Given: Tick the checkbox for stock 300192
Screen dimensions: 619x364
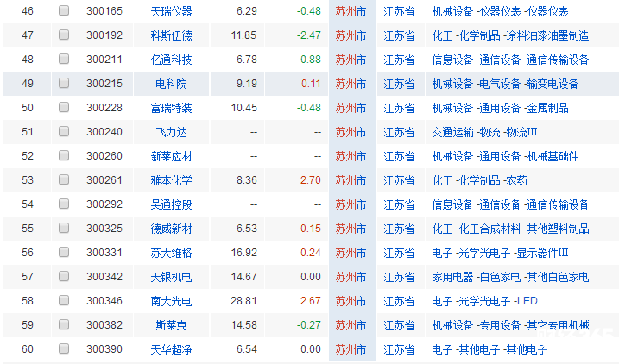Looking at the screenshot, I should tap(64, 35).
